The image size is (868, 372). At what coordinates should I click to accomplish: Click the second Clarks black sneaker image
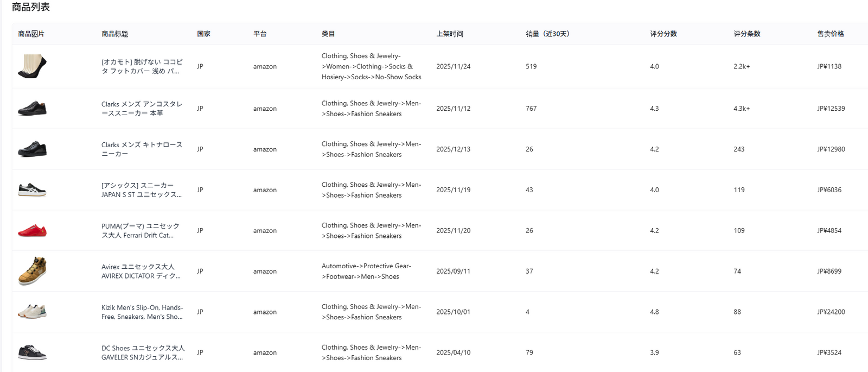point(32,149)
